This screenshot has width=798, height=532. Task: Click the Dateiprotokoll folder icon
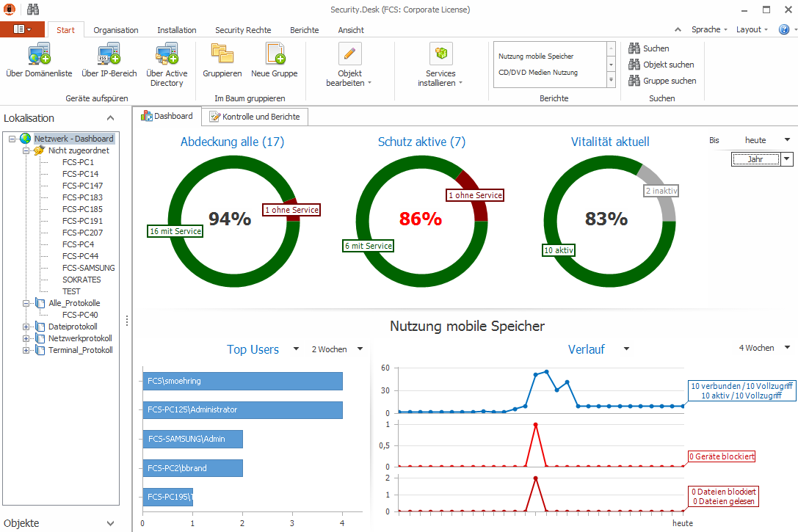pos(40,327)
